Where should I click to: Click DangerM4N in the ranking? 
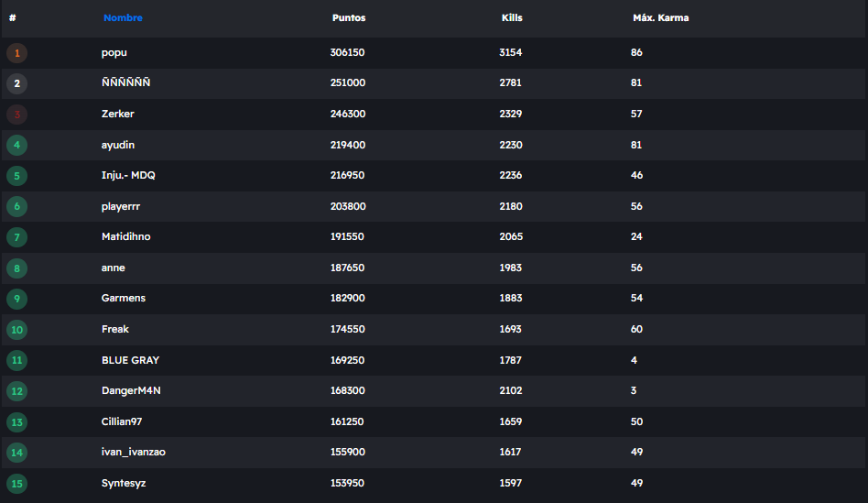tap(131, 391)
